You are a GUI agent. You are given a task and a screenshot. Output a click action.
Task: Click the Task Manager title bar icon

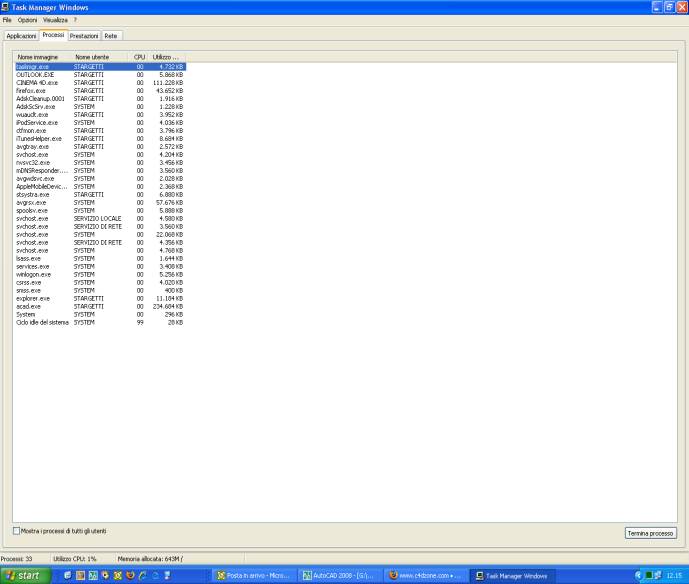coord(5,7)
